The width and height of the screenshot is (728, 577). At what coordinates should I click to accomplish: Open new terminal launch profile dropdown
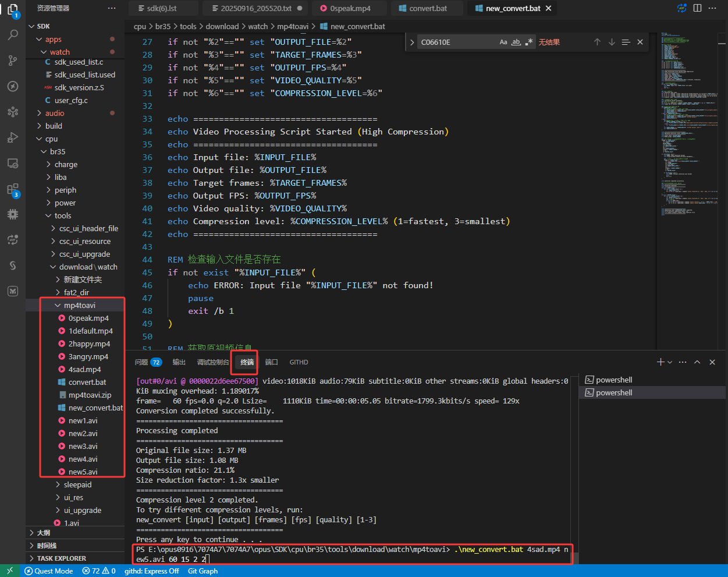click(670, 362)
